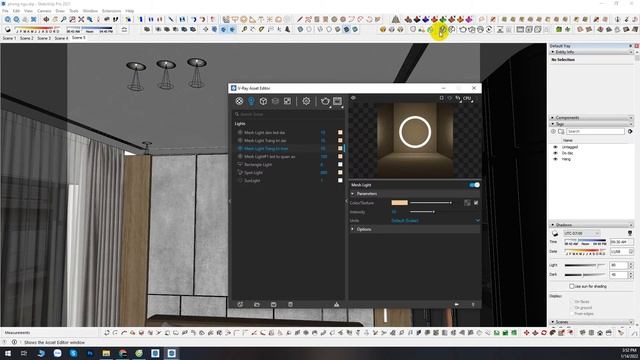640x360 pixels.
Task: Open the Units dropdown arrow
Action: (x=477, y=221)
